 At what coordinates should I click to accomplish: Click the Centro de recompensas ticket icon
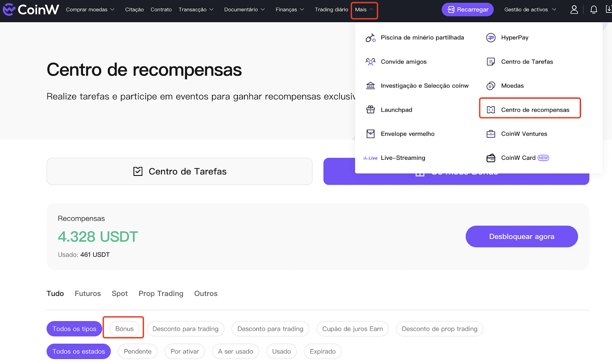tap(491, 110)
